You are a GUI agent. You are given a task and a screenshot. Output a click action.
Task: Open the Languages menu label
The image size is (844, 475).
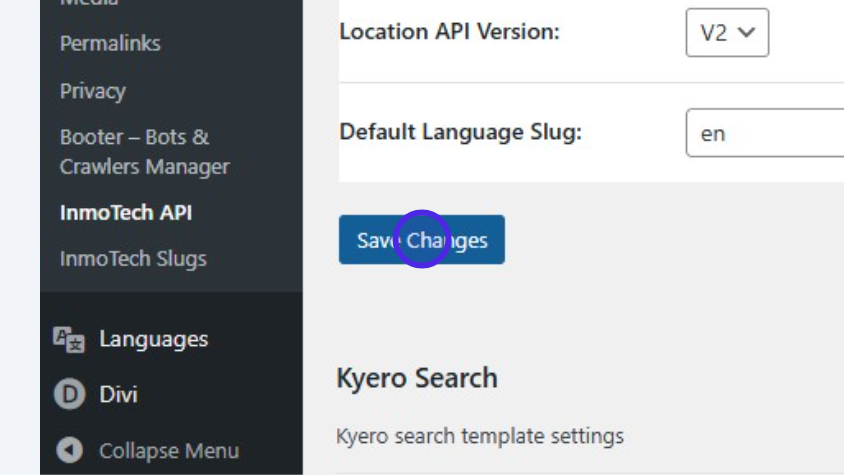[x=153, y=340]
